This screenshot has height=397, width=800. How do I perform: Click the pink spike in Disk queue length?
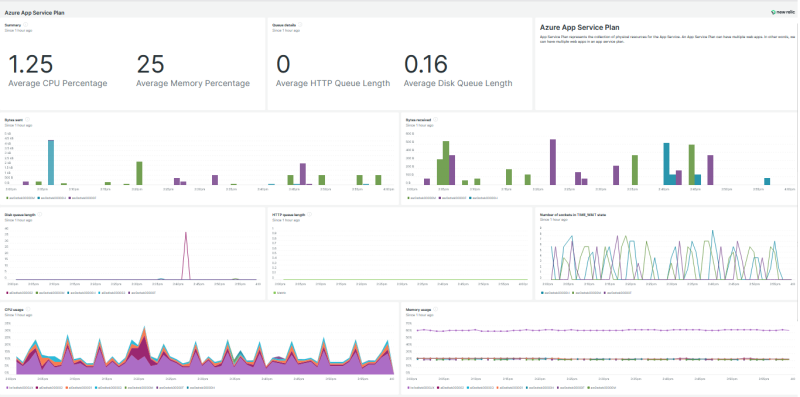(186, 255)
